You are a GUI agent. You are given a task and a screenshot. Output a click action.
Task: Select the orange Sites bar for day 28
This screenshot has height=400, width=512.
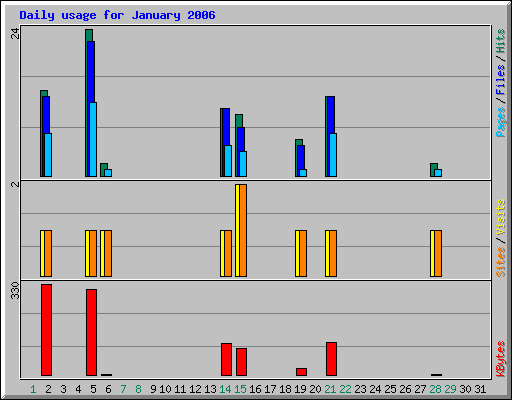click(438, 253)
